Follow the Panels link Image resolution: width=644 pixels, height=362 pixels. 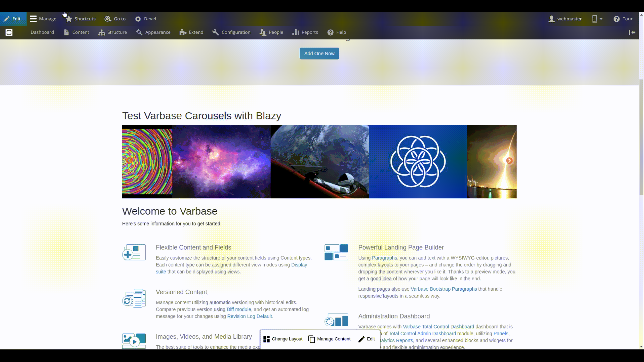(x=501, y=334)
